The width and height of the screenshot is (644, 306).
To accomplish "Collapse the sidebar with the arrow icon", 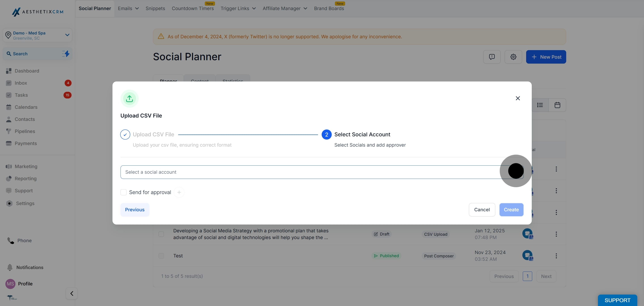I will [x=72, y=293].
